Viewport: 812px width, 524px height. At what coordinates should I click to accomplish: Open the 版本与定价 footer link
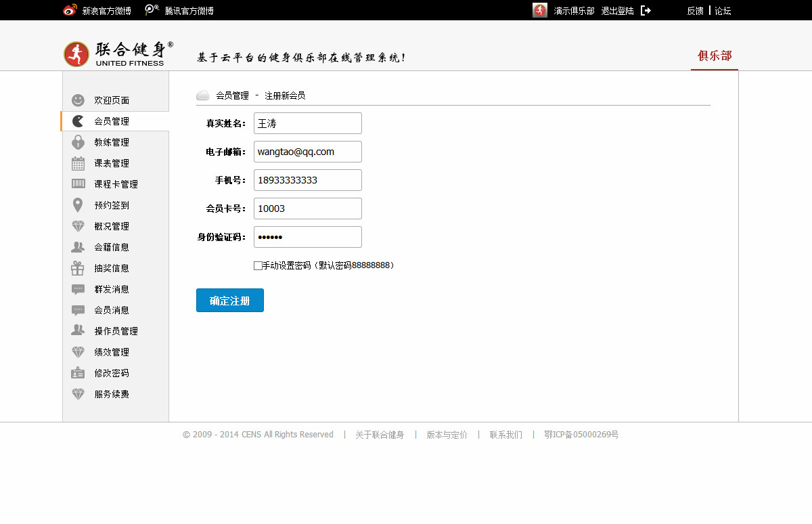pyautogui.click(x=447, y=435)
